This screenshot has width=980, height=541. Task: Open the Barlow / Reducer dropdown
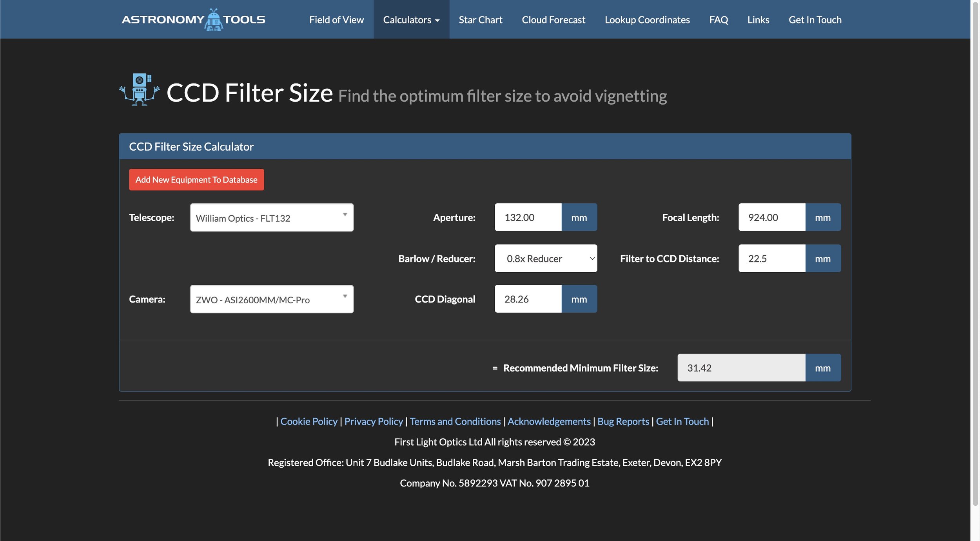coord(546,258)
